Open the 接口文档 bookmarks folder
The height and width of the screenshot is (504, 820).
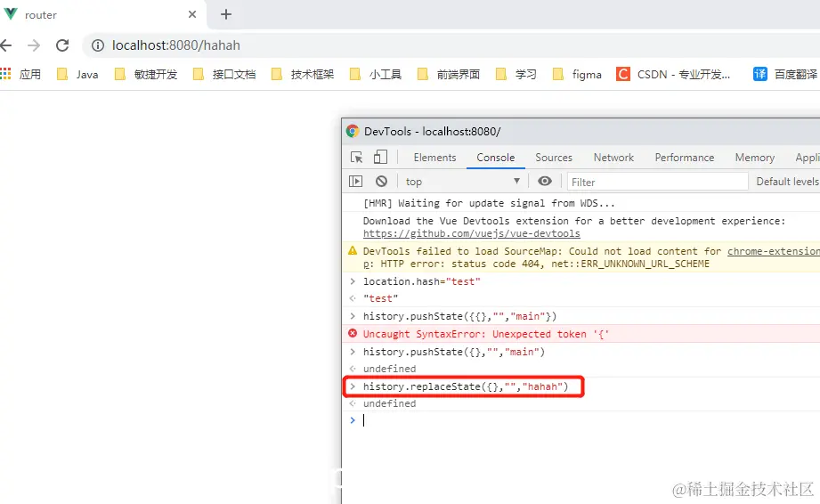coord(224,74)
